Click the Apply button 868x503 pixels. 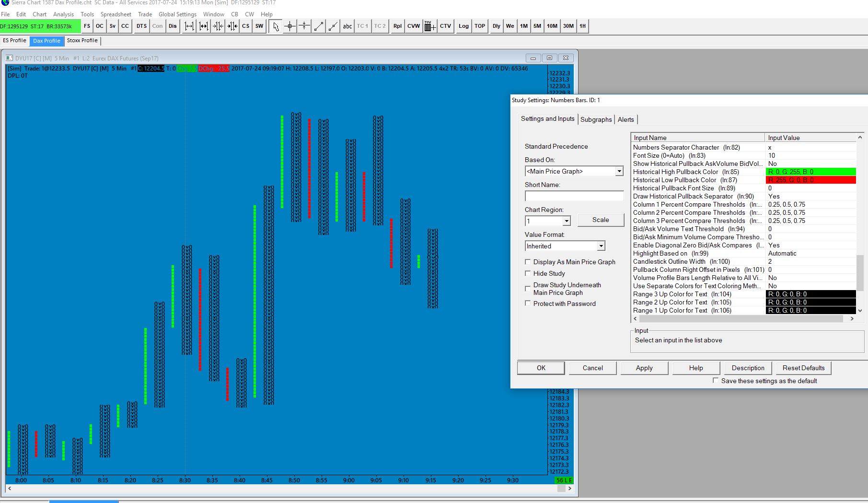point(644,368)
